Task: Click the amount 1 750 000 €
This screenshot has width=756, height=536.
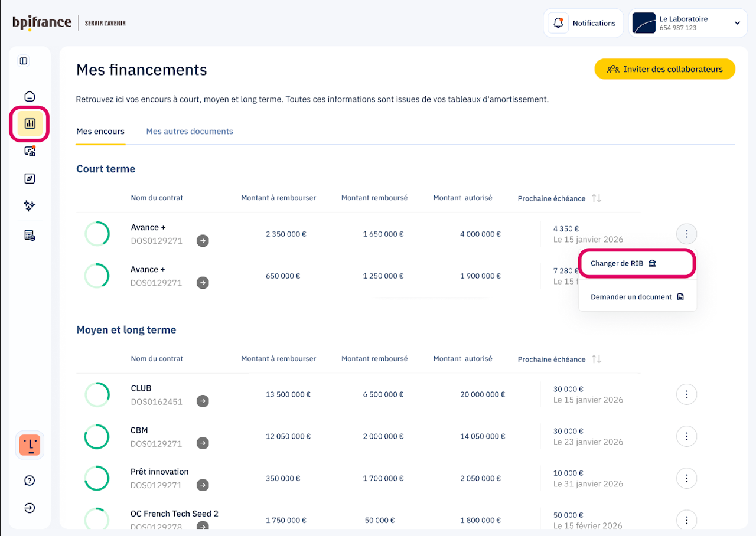Action: tap(286, 520)
